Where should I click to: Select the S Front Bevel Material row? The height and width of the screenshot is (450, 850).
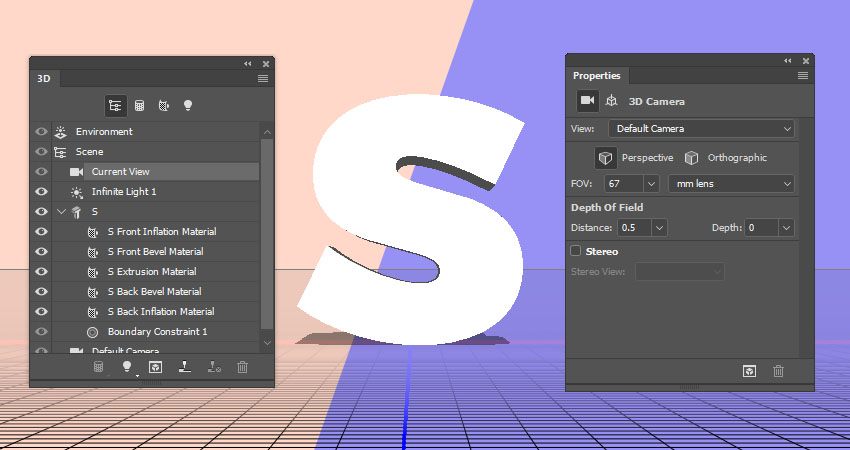(156, 252)
